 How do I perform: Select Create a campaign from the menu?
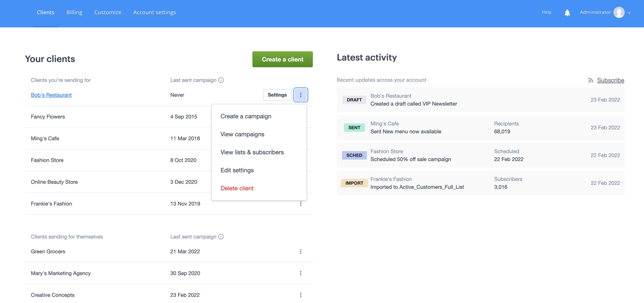point(246,116)
